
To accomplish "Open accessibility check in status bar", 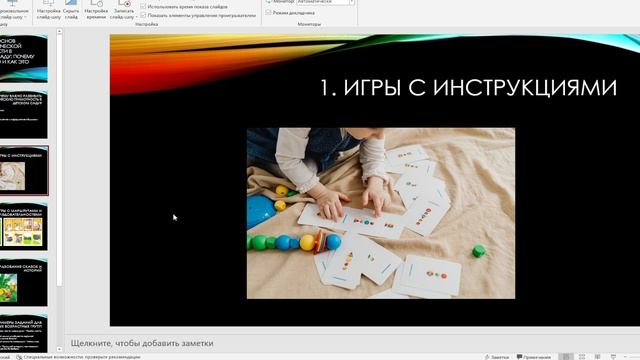I will tap(78, 357).
